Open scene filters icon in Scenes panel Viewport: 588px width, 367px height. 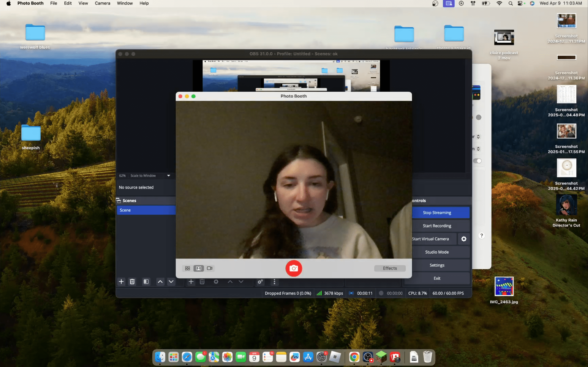[146, 282]
